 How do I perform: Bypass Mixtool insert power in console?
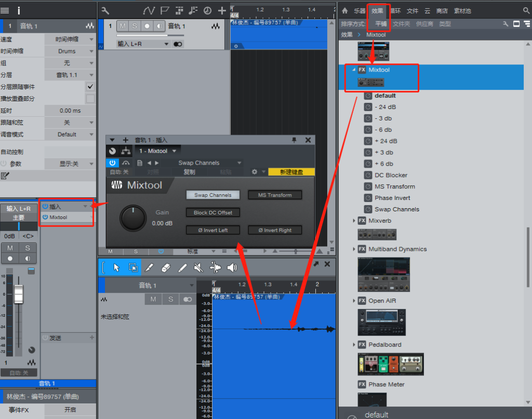coord(45,217)
